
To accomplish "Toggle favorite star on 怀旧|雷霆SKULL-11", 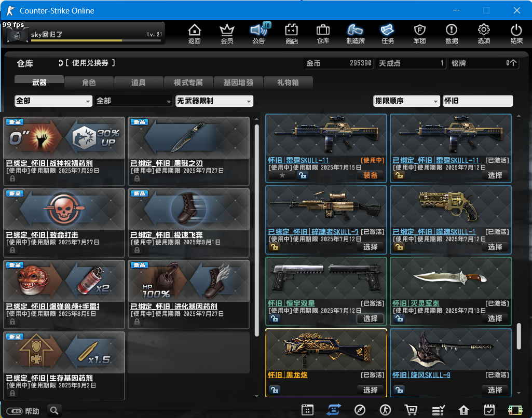I will tap(282, 175).
